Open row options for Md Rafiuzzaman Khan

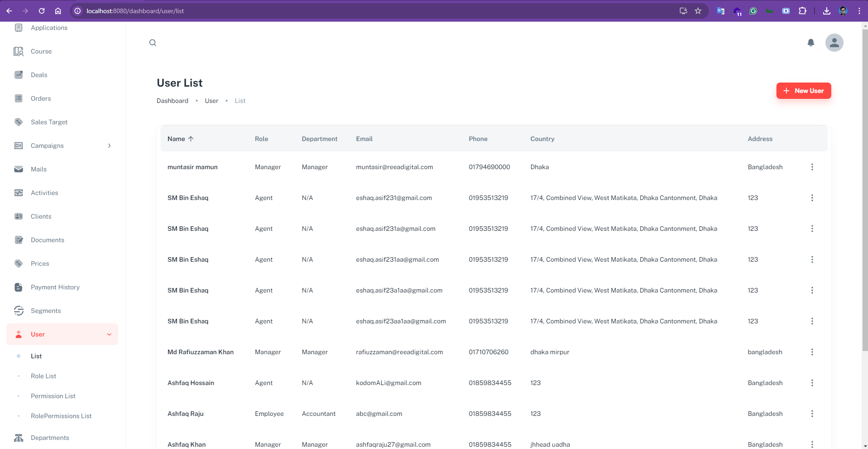click(812, 352)
